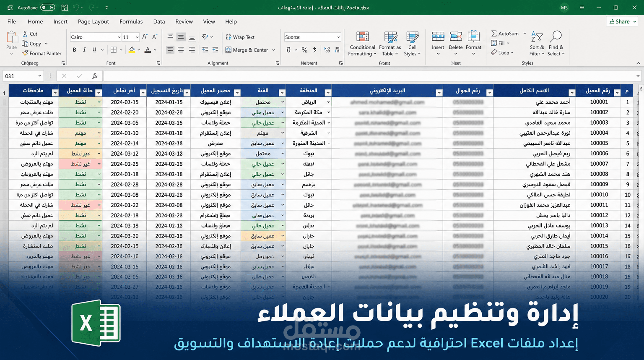Click the Decrease Font Size icon
Image resolution: width=644 pixels, height=360 pixels.
pyautogui.click(x=154, y=37)
